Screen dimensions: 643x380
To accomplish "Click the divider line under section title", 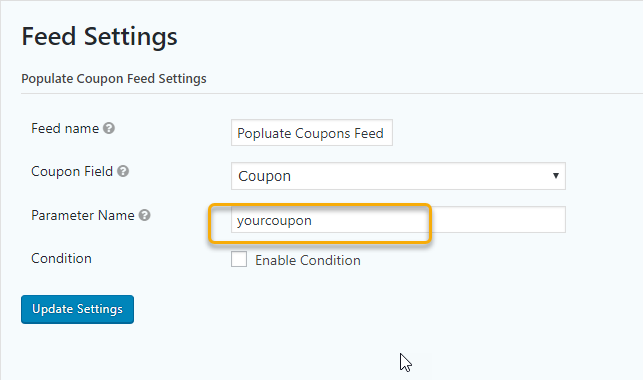I will coord(332,93).
